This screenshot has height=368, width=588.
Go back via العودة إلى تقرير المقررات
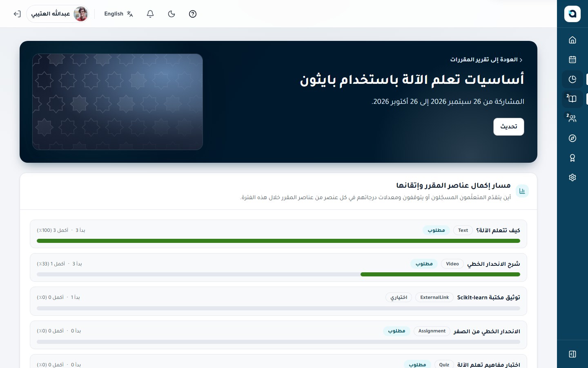tap(486, 60)
